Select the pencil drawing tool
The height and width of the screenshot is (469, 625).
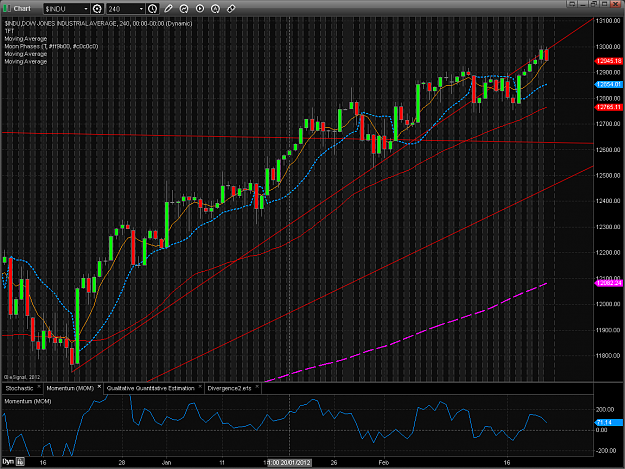pyautogui.click(x=168, y=9)
